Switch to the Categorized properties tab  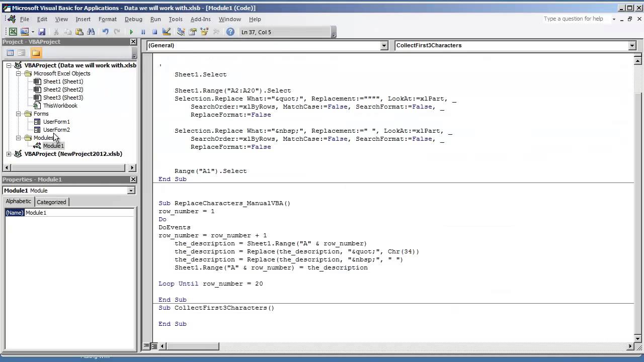(51, 202)
